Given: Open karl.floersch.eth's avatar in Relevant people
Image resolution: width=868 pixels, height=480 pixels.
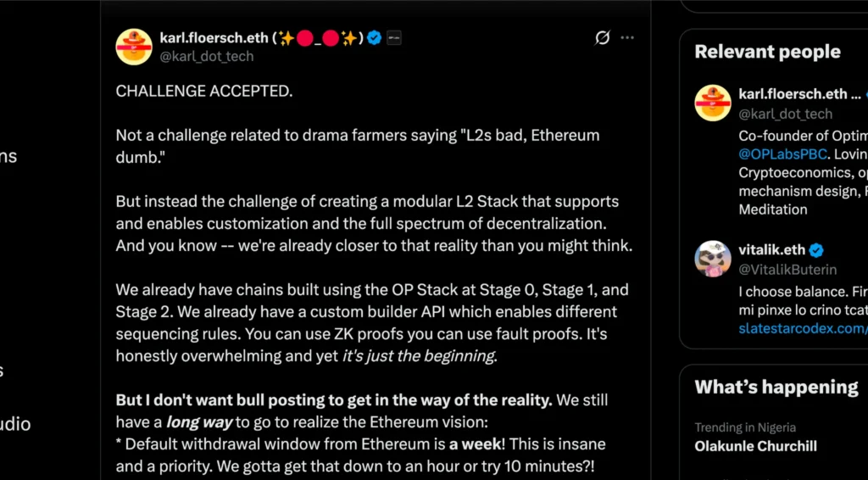Looking at the screenshot, I should pyautogui.click(x=713, y=103).
